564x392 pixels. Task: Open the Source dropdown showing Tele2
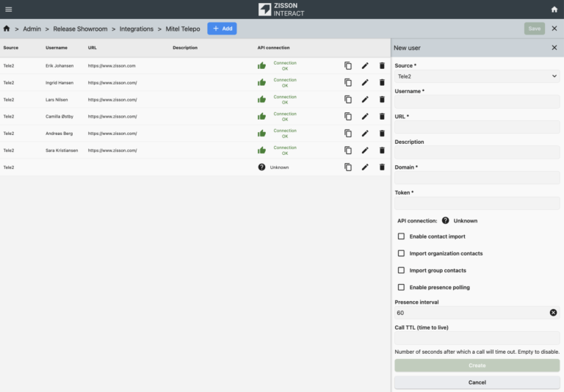[x=477, y=76]
